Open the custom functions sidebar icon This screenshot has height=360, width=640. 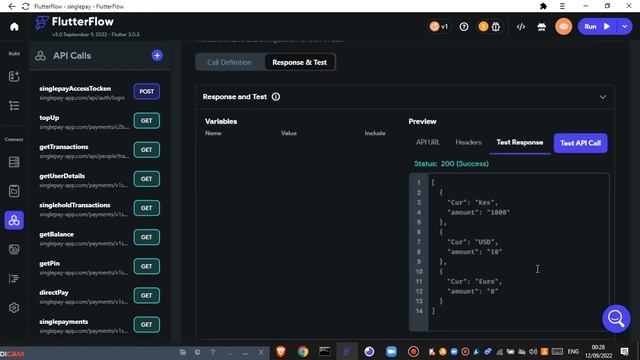click(14, 279)
